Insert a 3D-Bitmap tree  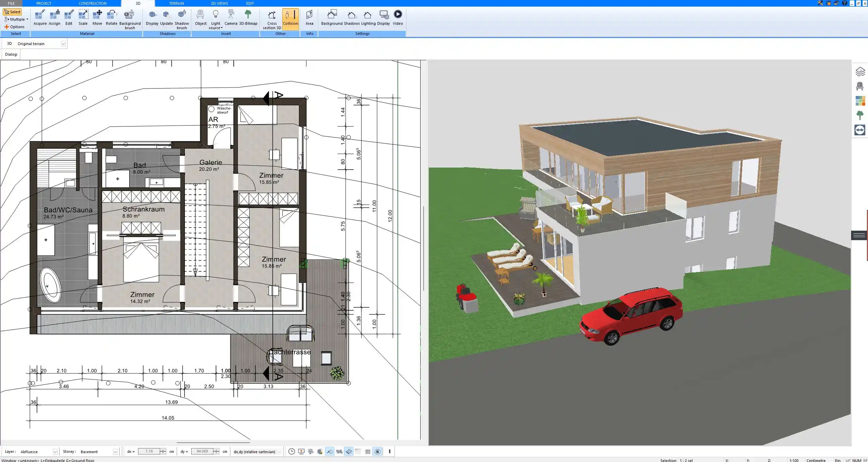point(248,18)
